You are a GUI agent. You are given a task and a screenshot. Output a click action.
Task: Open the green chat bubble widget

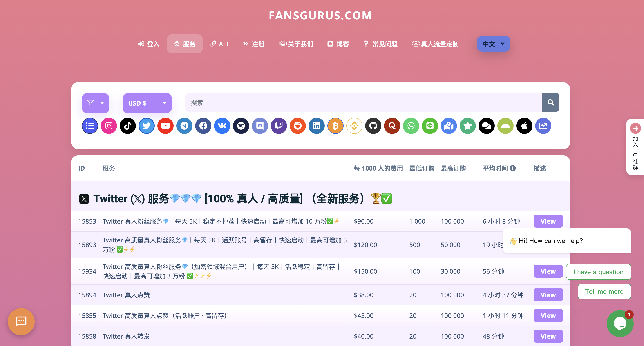pyautogui.click(x=620, y=323)
